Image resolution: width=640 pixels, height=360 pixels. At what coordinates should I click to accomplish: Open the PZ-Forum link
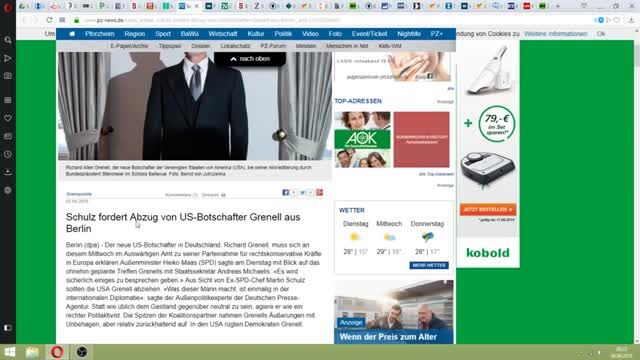[273, 46]
